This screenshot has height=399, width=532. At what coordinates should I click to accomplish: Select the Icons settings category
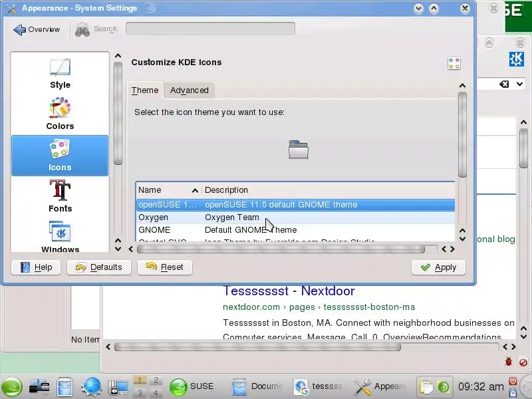pyautogui.click(x=60, y=156)
